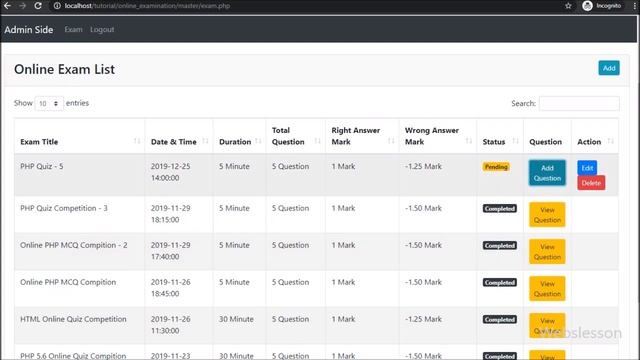Viewport: 640px width, 360px height.
Task: View Question for Online PHP MCQ Compition - 2
Action: [x=547, y=252]
